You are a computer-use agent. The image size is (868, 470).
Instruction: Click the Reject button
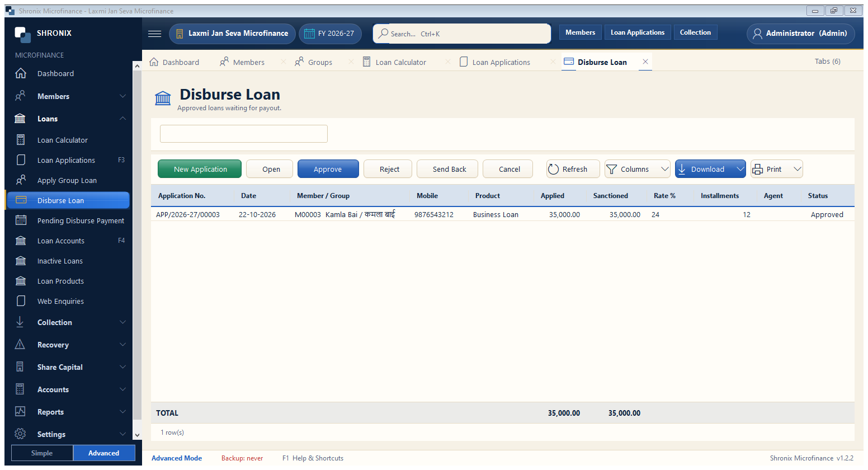click(388, 169)
